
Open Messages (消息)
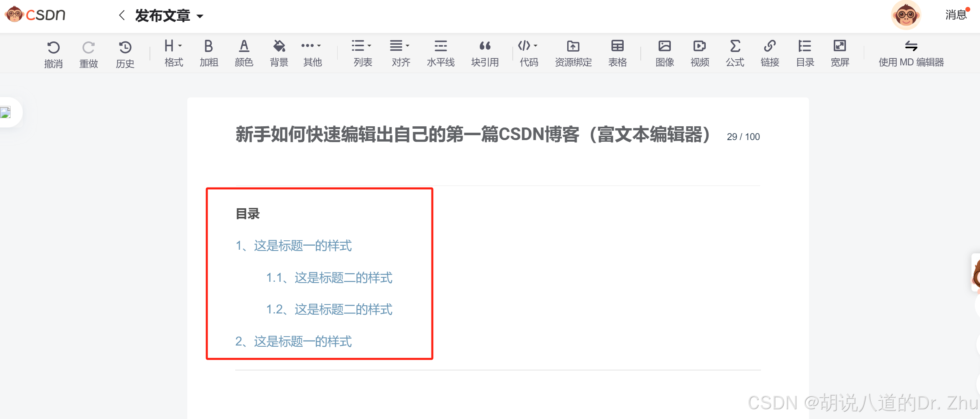click(x=957, y=15)
